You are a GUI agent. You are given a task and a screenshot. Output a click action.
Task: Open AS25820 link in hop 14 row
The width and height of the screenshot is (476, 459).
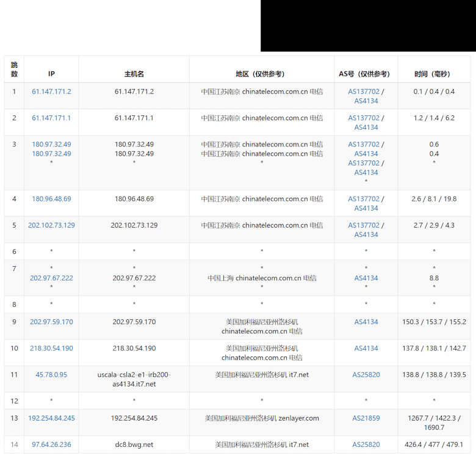click(x=366, y=445)
